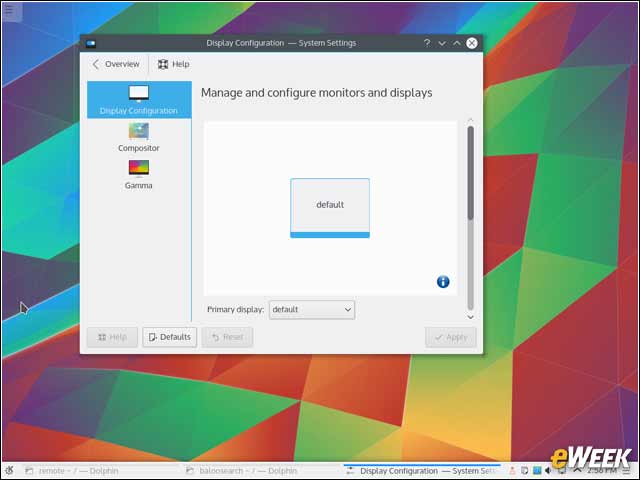Image resolution: width=640 pixels, height=480 pixels.
Task: Open the application launcher in the panel
Action: pyautogui.click(x=9, y=471)
